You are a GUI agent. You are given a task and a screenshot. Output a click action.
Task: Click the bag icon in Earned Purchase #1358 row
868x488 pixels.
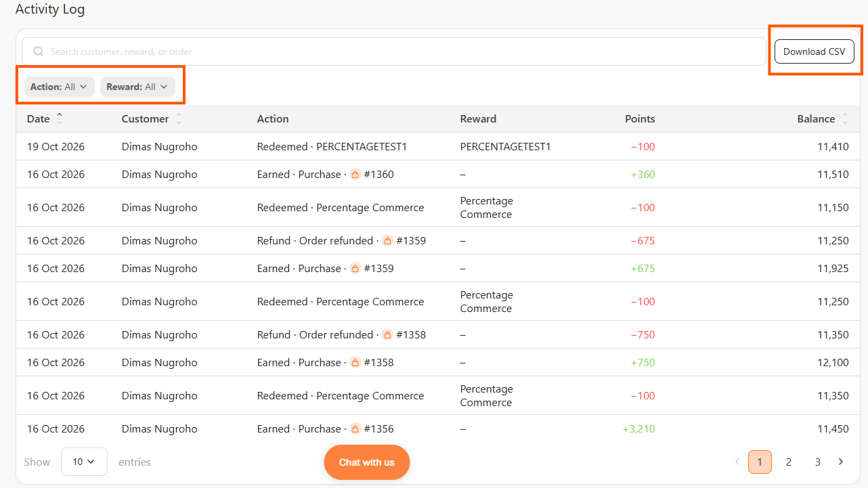coord(355,362)
